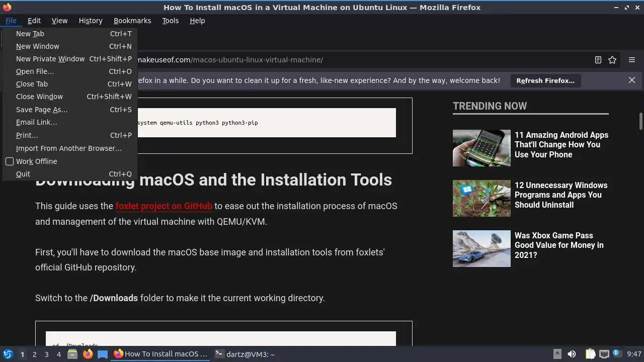Image resolution: width=644 pixels, height=362 pixels.
Task: Click the Refresh Firefox… button
Action: click(545, 80)
